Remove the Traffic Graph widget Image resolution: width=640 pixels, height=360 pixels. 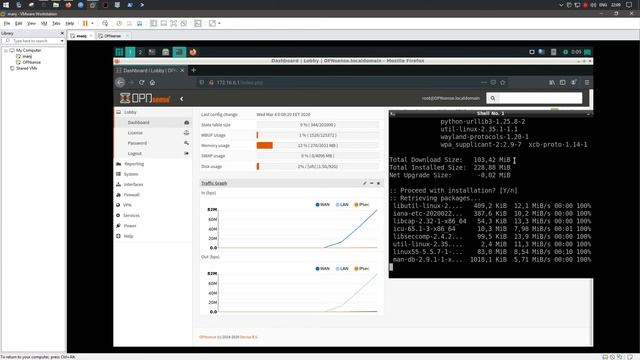pos(378,183)
